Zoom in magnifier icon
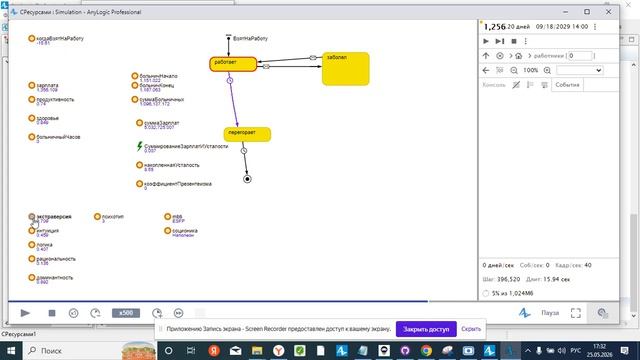 (x=547, y=70)
